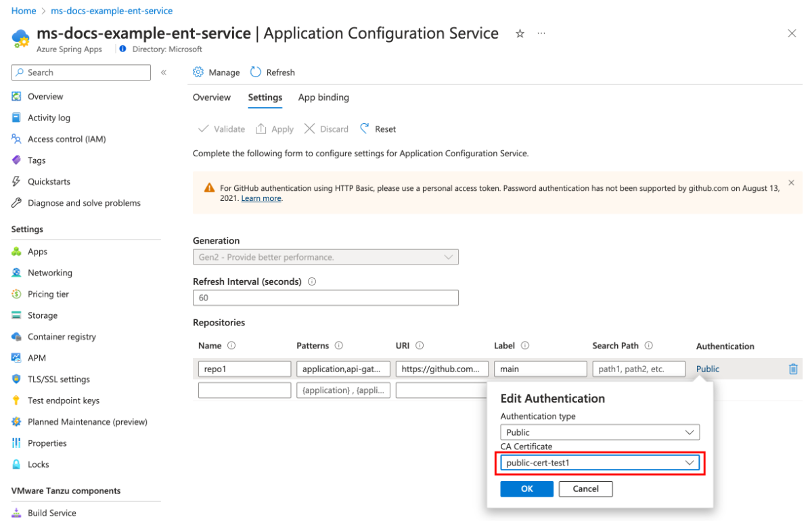Click info icon next to Refresh Interval

312,281
